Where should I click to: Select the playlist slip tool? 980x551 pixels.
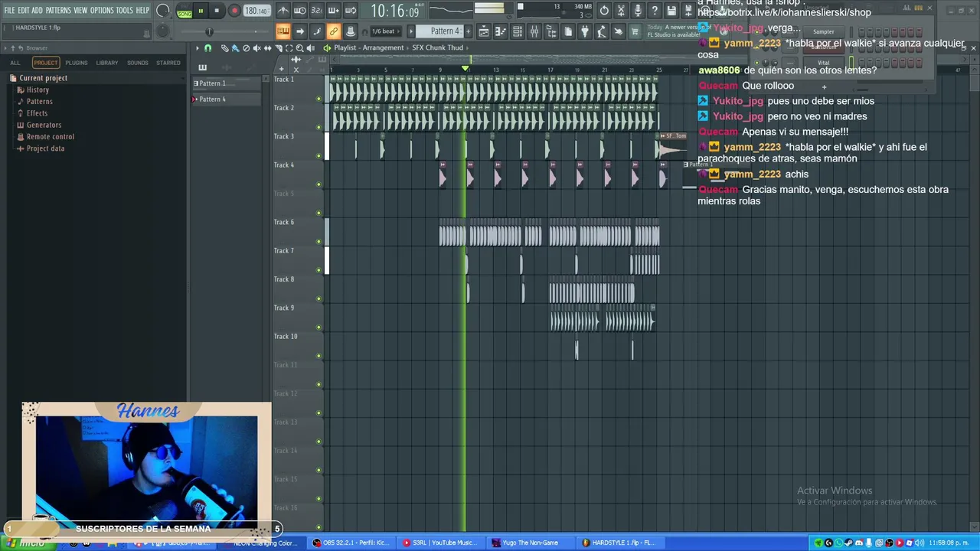pyautogui.click(x=267, y=48)
